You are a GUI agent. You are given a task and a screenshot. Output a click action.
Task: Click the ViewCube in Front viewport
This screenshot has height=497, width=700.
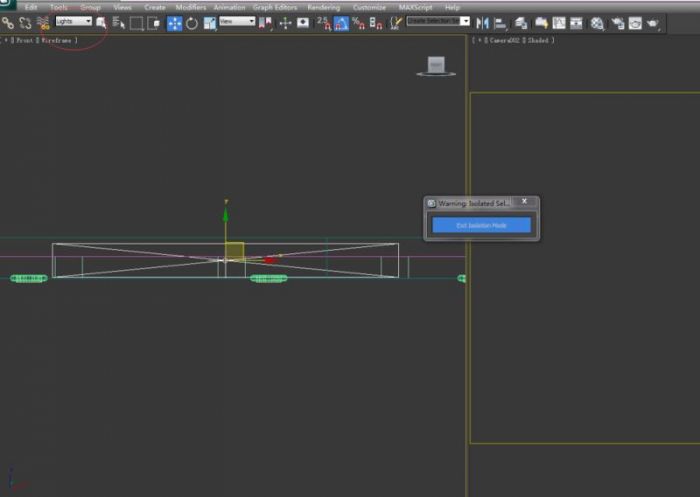(436, 65)
